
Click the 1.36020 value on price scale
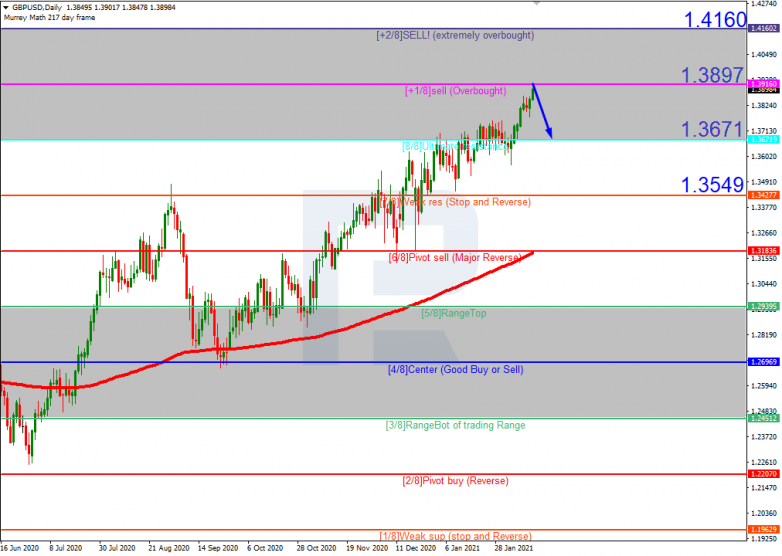tap(764, 157)
